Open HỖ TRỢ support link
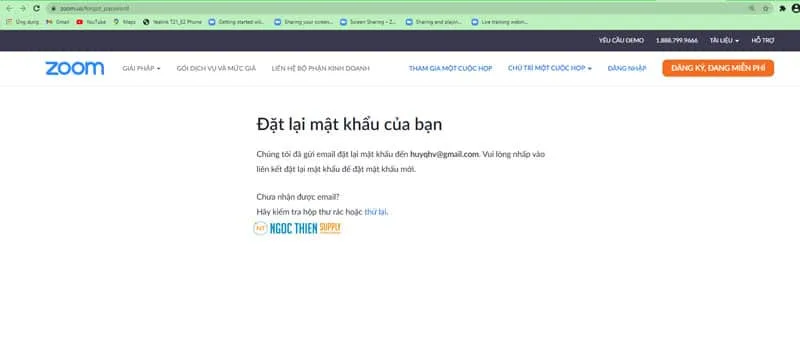This screenshot has height=363, width=800. [x=763, y=40]
